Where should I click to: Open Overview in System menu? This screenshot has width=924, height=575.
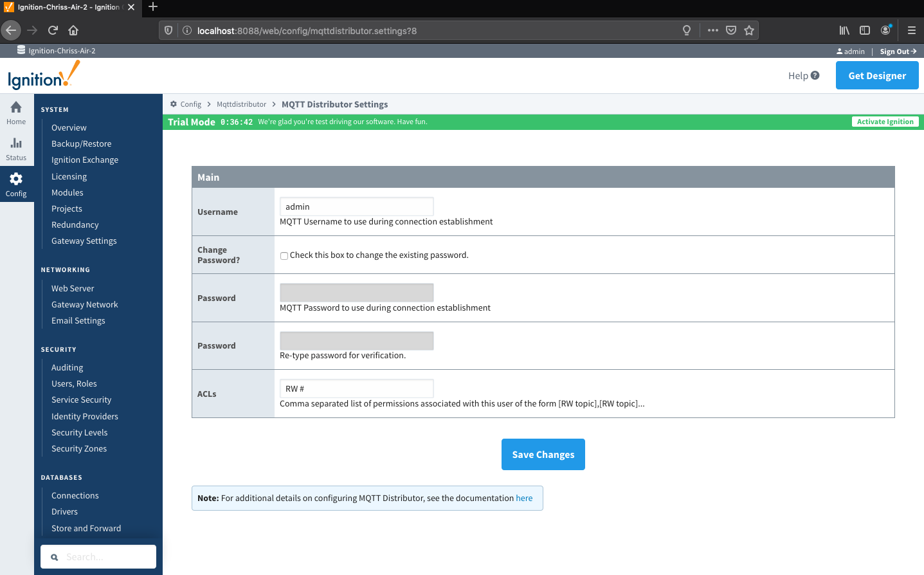point(69,127)
